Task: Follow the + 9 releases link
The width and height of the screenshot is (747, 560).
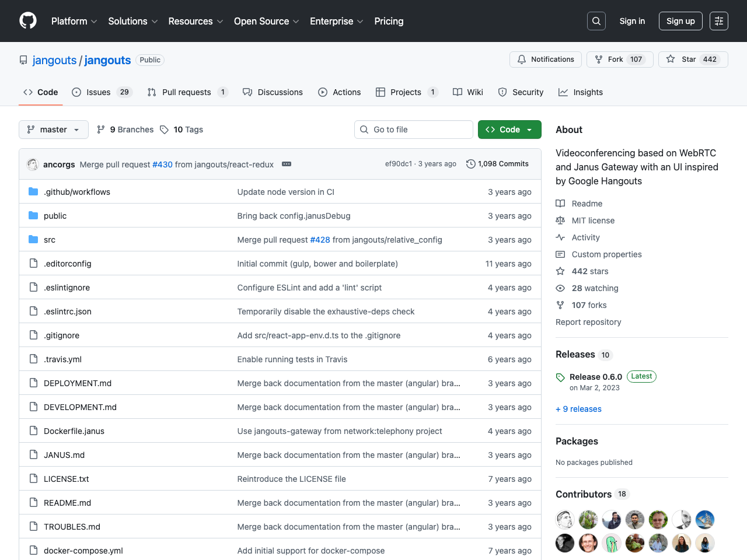Action: pos(578,409)
